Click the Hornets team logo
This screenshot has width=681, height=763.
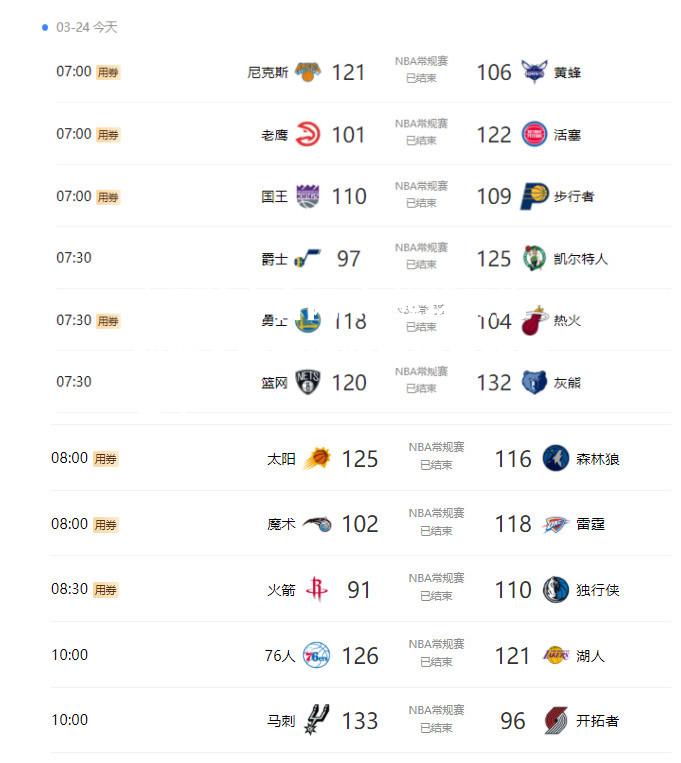534,72
